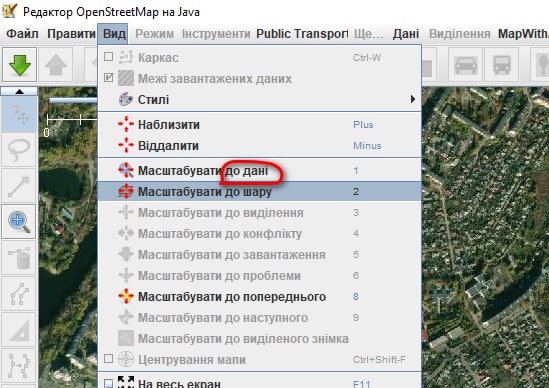Click the grey Upload arrow toolbar icon
The image size is (549, 388).
tap(56, 65)
